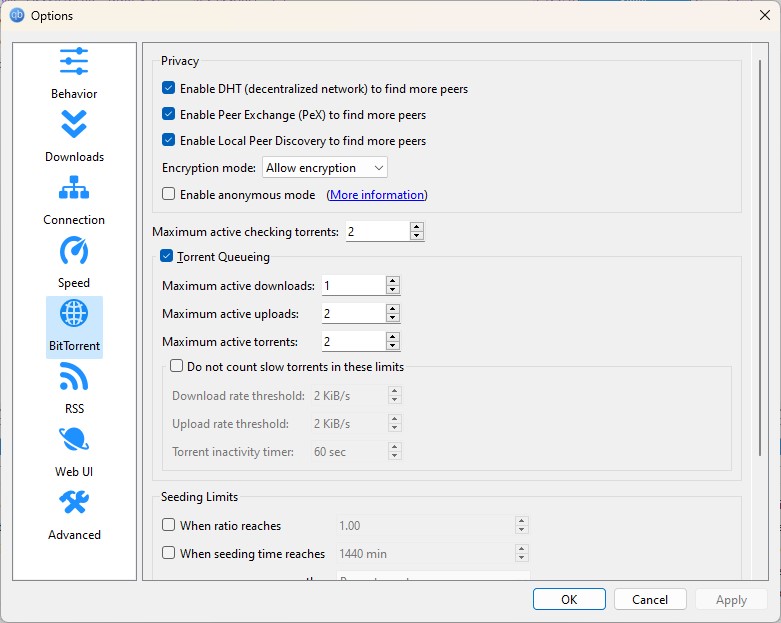The image size is (781, 623).
Task: Disable DHT decentralized network checkbox
Action: (168, 88)
